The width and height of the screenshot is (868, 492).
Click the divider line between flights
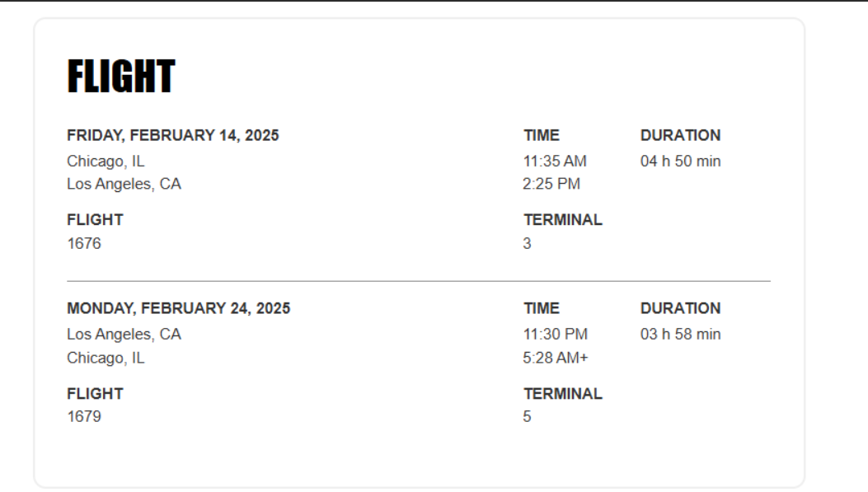click(x=419, y=281)
